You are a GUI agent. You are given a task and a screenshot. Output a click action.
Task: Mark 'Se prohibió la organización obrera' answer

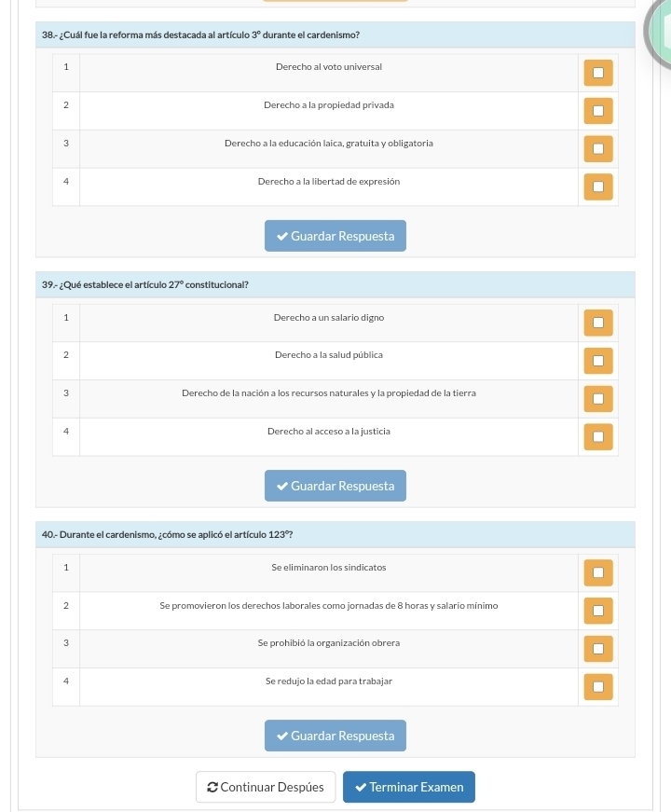coord(599,649)
